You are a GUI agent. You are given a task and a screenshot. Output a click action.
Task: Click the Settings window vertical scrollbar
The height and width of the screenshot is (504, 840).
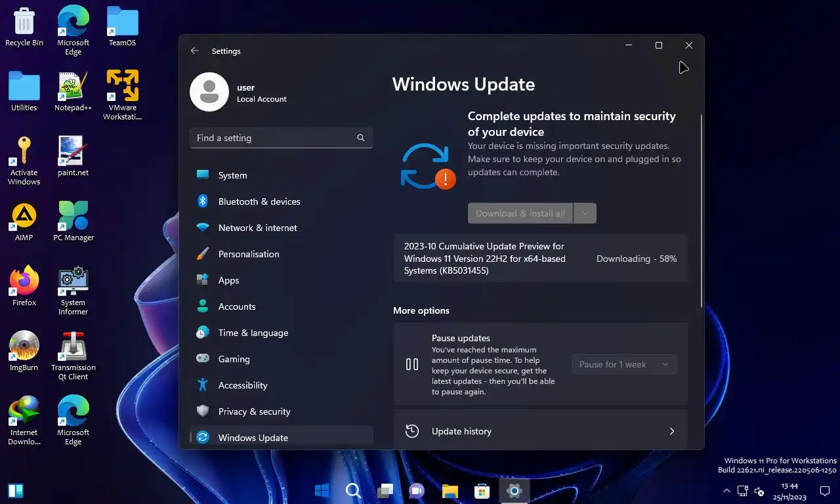(702, 210)
